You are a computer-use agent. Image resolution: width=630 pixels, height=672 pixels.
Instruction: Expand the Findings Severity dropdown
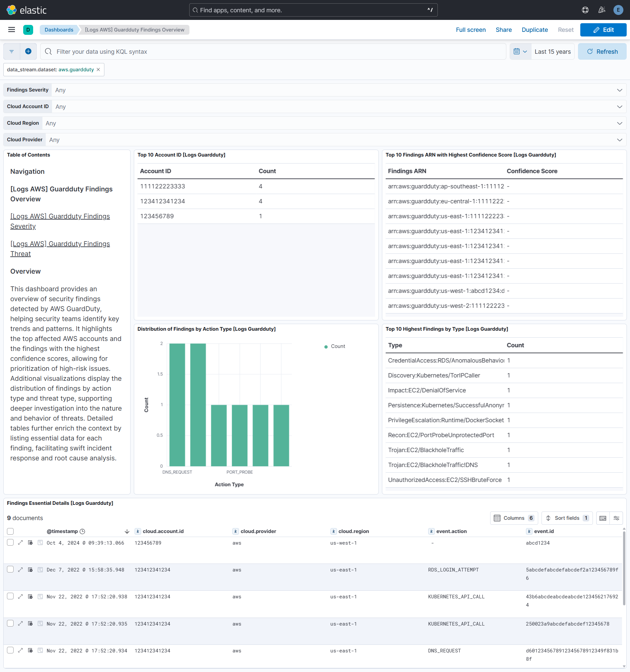[x=619, y=90]
